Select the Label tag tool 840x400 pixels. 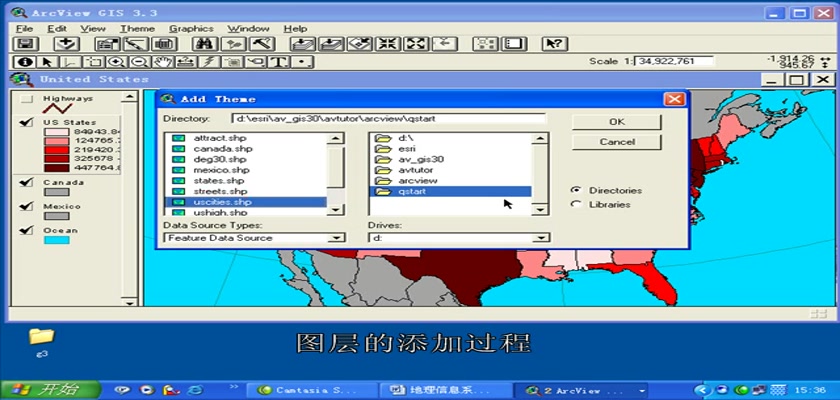255,62
